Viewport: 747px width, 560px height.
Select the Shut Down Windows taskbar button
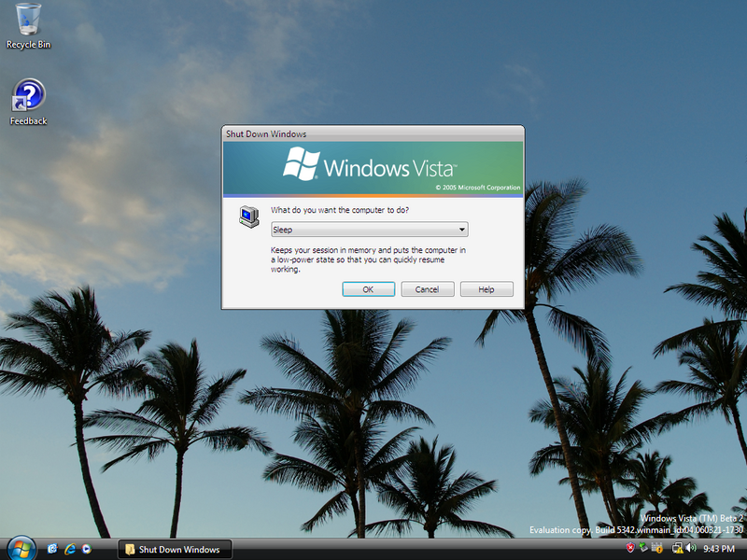click(175, 550)
